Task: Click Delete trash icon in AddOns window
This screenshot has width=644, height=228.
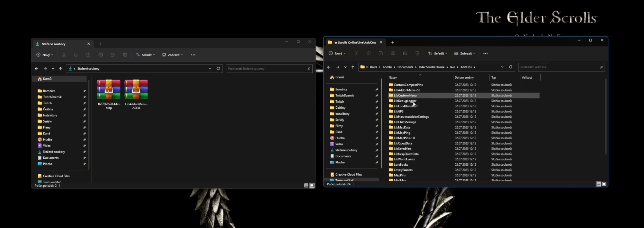Action: [x=417, y=53]
